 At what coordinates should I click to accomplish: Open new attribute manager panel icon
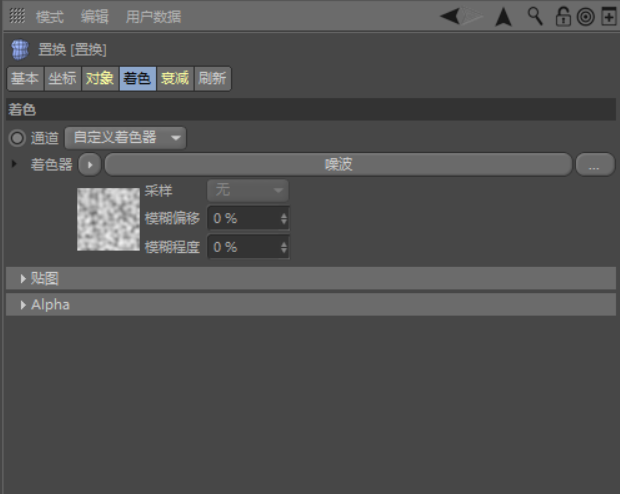click(607, 16)
